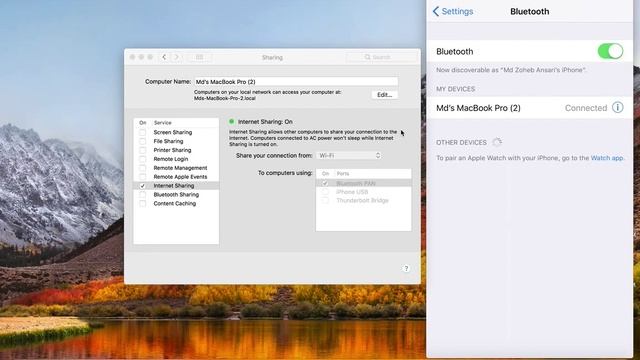Open the Wi-Fi share connection dropdown
Viewport: 640px width, 360px height.
point(349,156)
